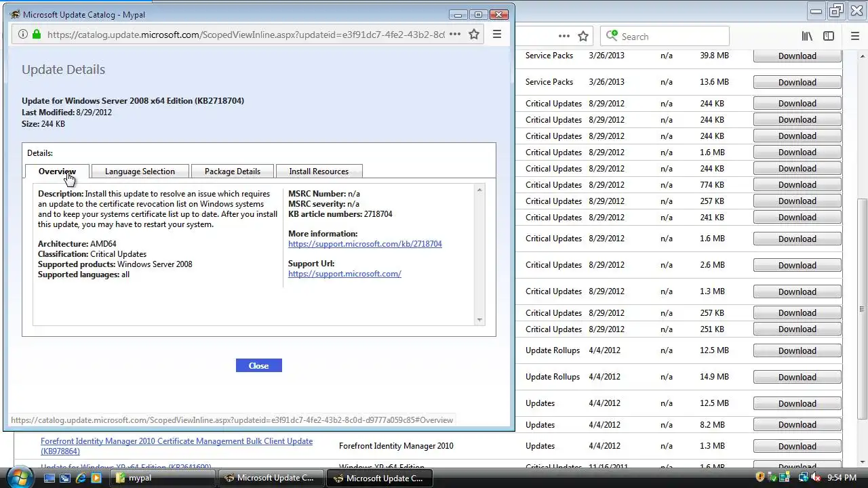
Task: Click green checkmark tray icon
Action: 772,478
